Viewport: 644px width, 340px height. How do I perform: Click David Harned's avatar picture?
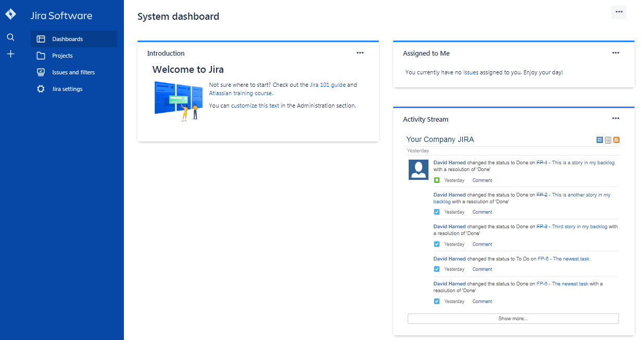coord(419,170)
